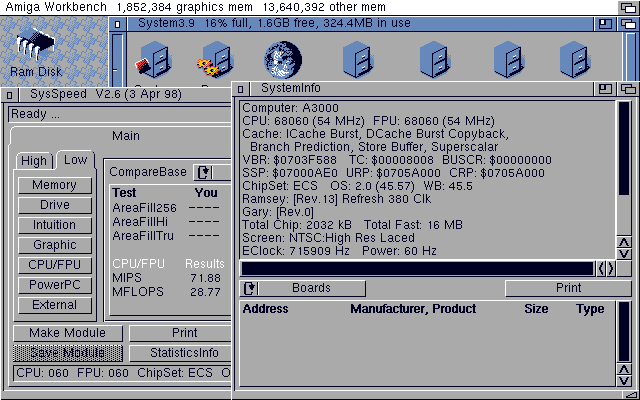
Task: Close the System3.9 drawer window
Action: 118,24
